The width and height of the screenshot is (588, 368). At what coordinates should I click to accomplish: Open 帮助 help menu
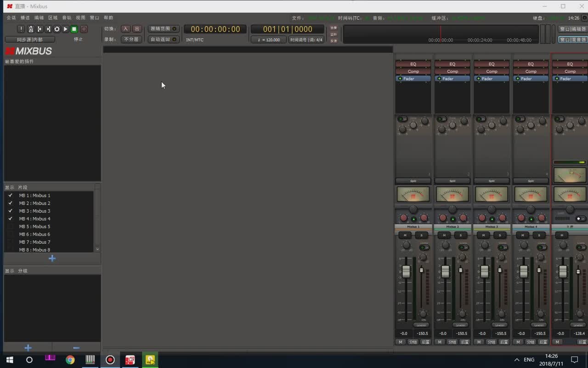coord(108,18)
